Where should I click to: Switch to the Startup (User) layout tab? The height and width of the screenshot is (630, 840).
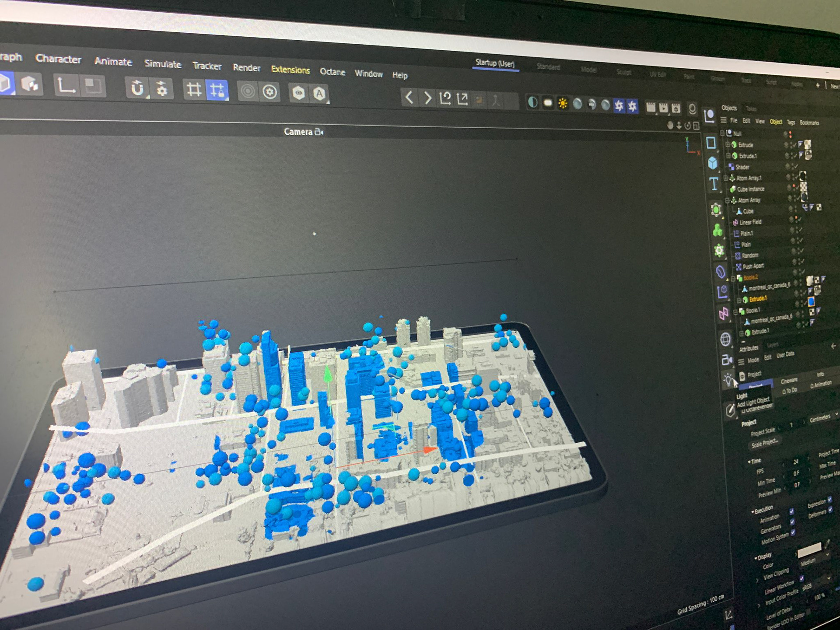(495, 63)
